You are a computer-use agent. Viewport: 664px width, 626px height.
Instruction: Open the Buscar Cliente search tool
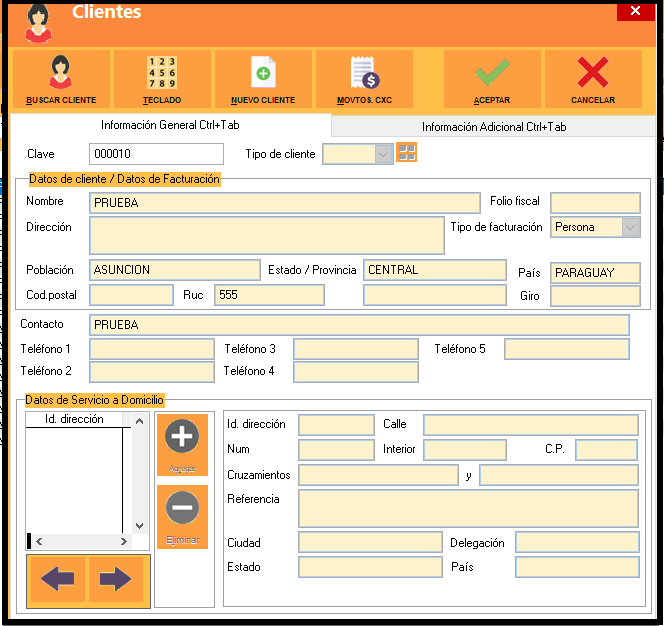pos(61,79)
